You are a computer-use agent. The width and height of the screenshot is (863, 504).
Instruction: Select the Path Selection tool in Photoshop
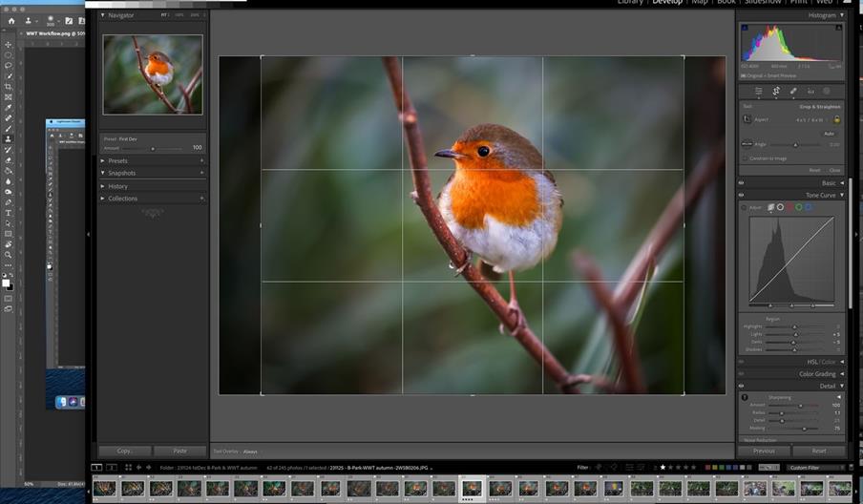coord(8,223)
